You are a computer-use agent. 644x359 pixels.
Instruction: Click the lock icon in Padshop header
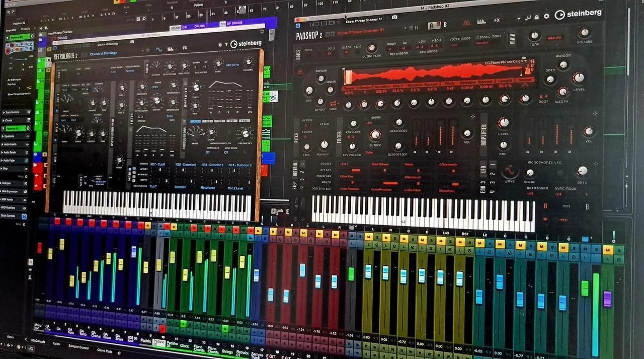pos(537,17)
